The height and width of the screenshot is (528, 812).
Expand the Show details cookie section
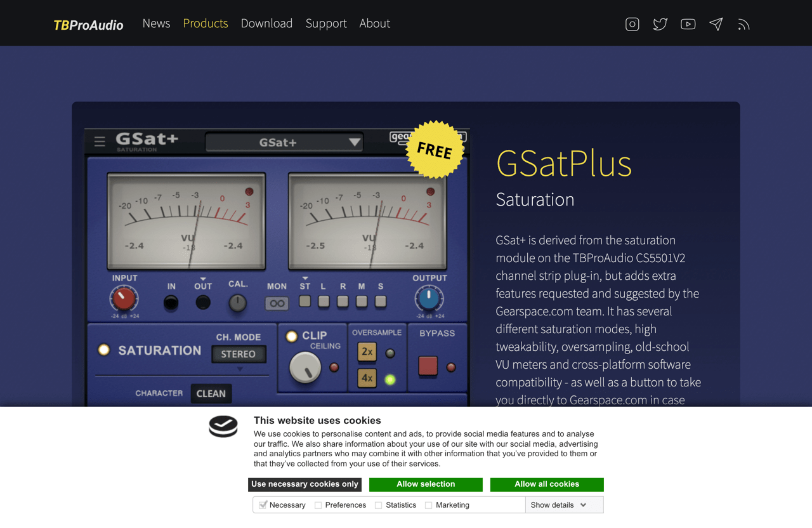coord(559,505)
